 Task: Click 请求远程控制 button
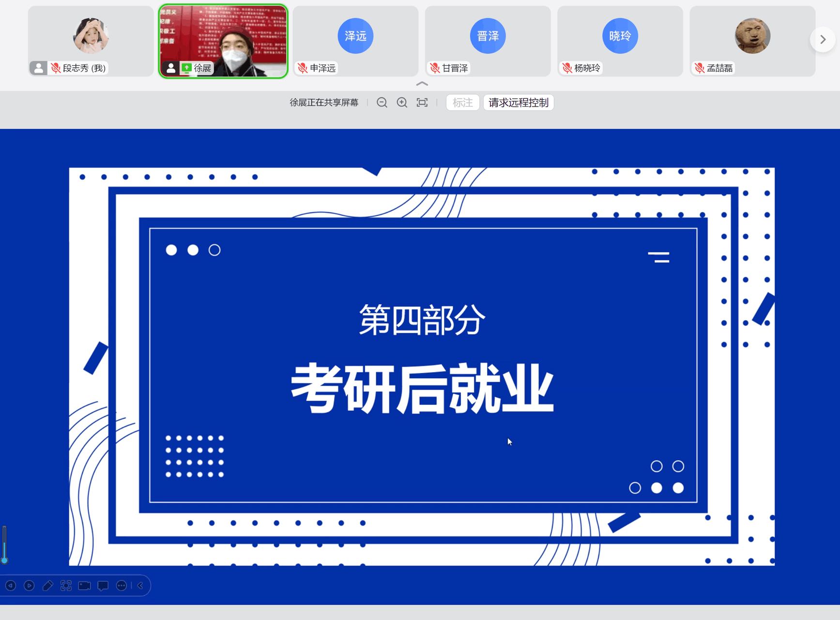click(518, 103)
